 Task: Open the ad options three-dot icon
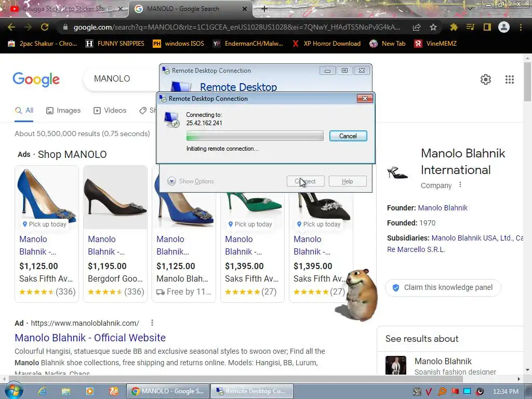click(152, 323)
